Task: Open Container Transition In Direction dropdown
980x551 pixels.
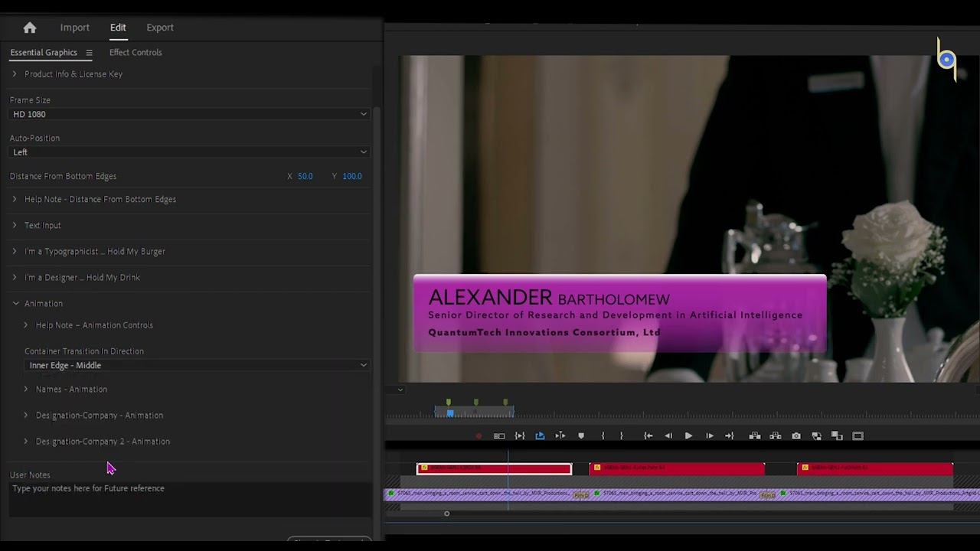Action: click(x=197, y=366)
